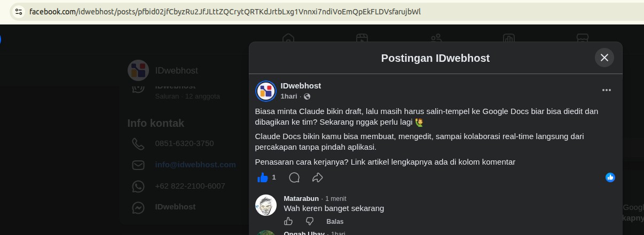The image size is (644, 235).
Task: Open the three-dot post options menu
Action: [x=607, y=90]
